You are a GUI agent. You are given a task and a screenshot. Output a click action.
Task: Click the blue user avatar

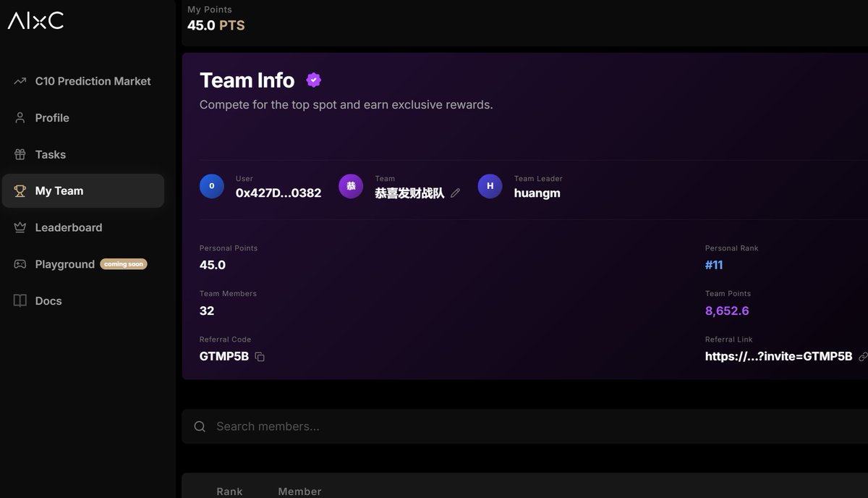pyautogui.click(x=212, y=186)
